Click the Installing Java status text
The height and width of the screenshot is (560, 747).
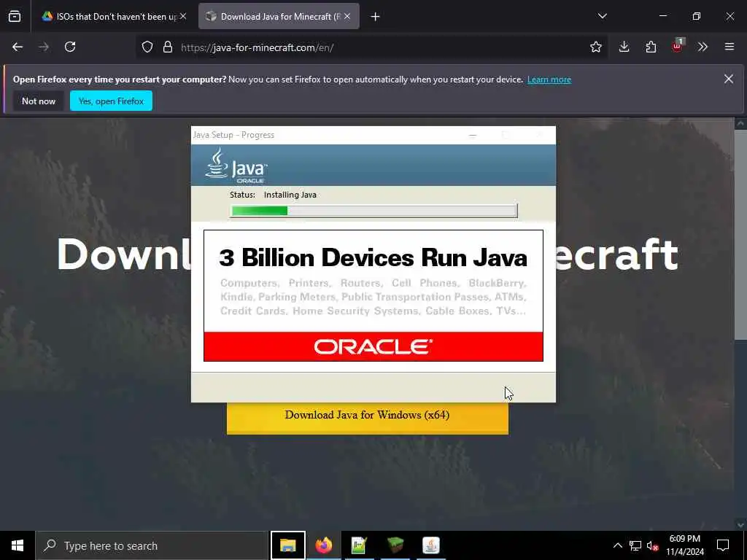click(290, 195)
